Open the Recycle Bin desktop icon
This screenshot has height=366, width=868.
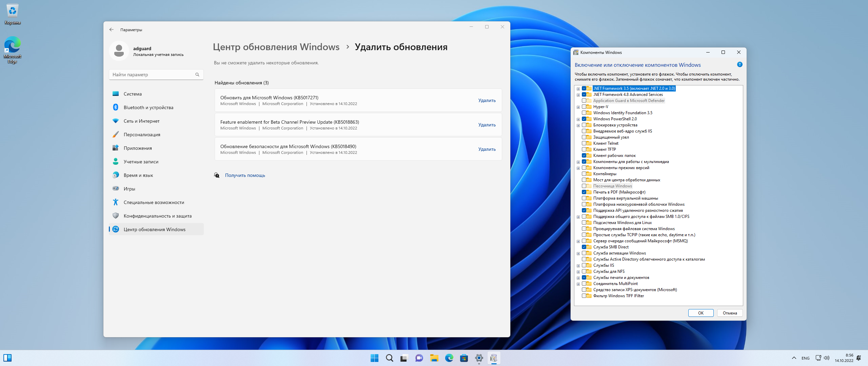coord(13,14)
